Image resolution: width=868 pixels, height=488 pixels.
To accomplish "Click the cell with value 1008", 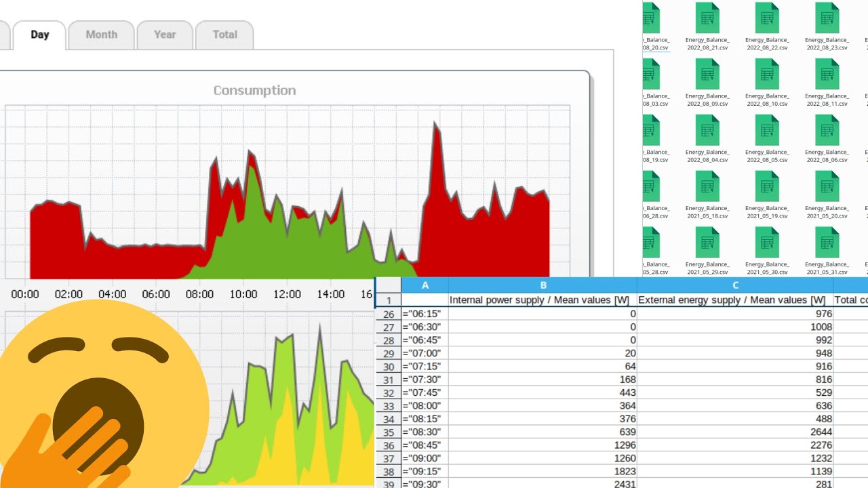I will click(x=735, y=327).
